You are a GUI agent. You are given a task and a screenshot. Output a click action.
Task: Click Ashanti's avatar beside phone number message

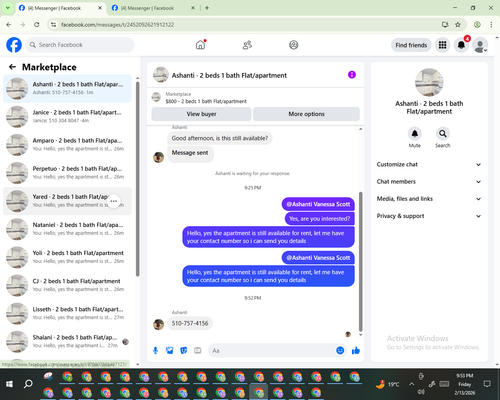[x=159, y=324]
